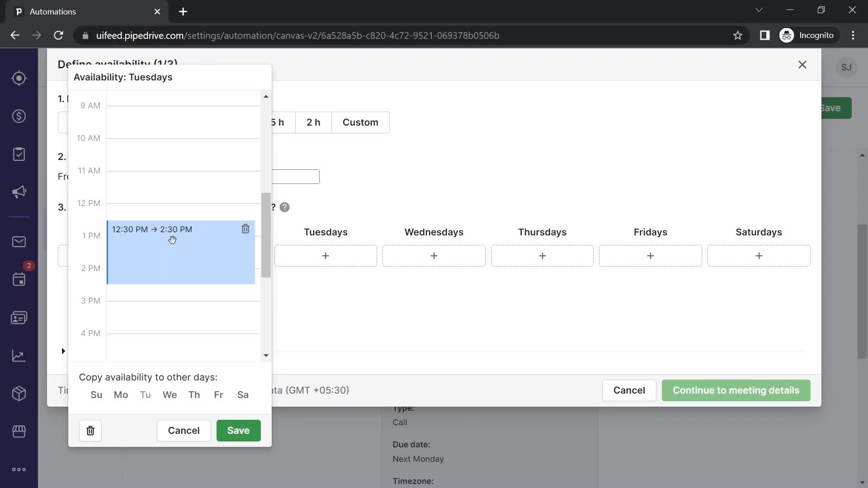868x488 pixels.
Task: Select 'Tu' to copy availability to Tuesdays
Action: click(145, 395)
